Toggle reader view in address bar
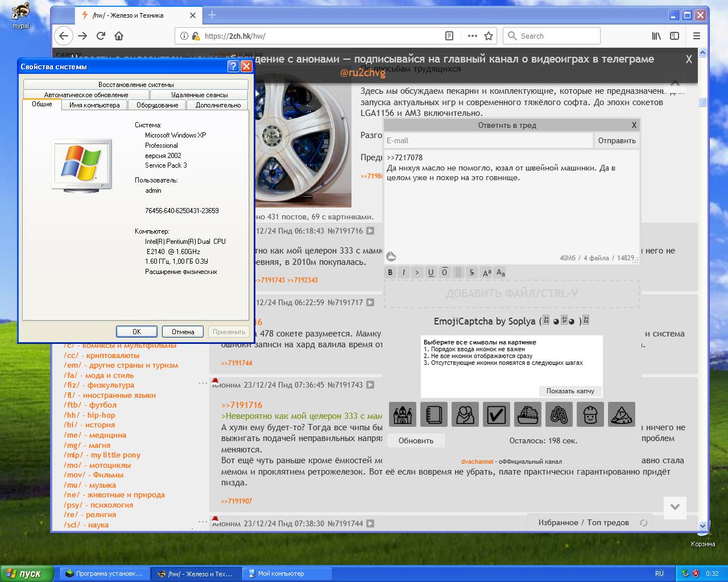Viewport: 728px width, 582px height. tap(449, 36)
